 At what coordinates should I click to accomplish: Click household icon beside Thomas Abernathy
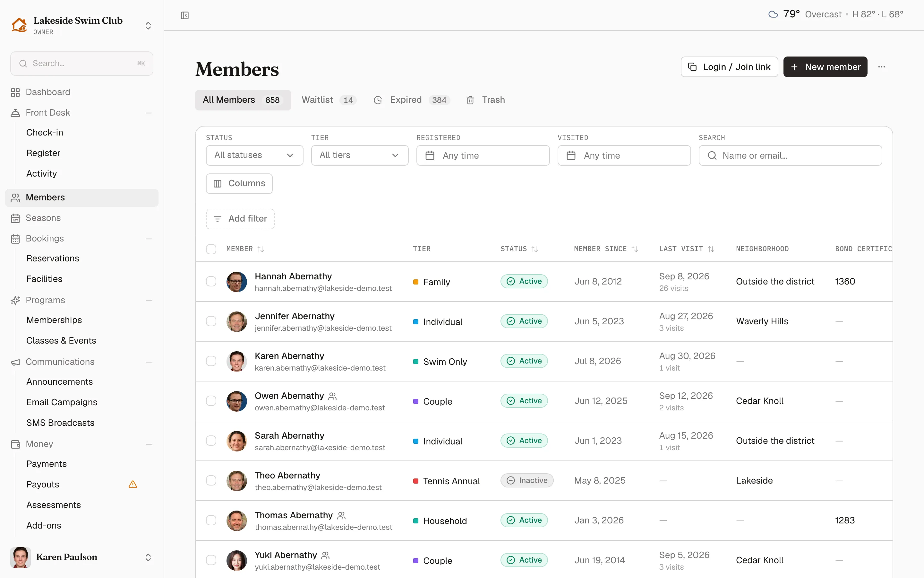pyautogui.click(x=341, y=515)
